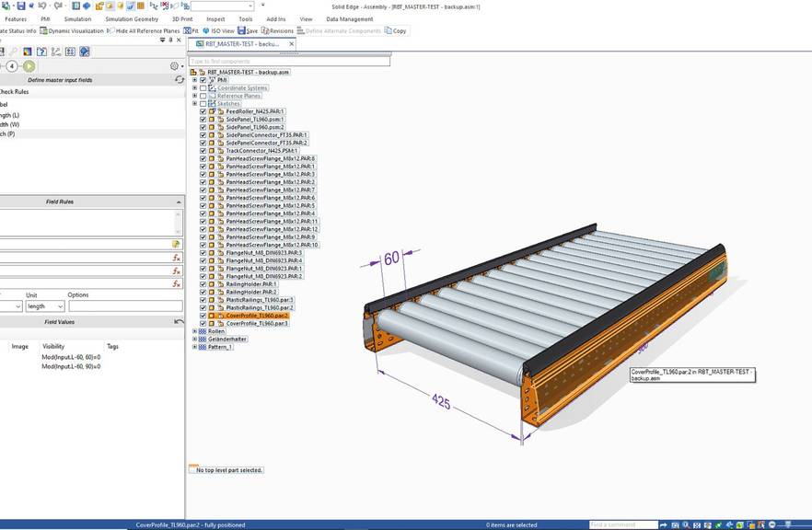Toggle FeedRoller_N425.PAR:1 checkbox off
Screen dimensions: 812x530
click(202, 110)
